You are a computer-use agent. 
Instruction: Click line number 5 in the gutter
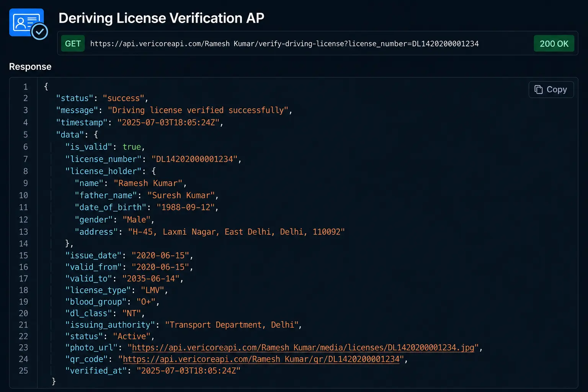(x=26, y=135)
